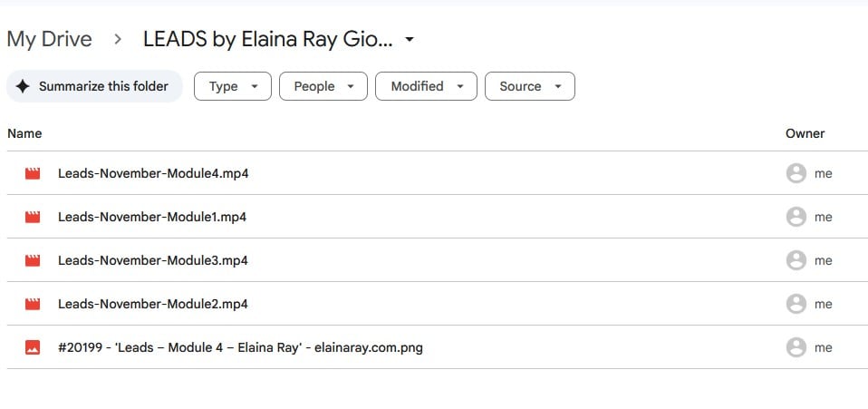Click the Owner column header
Viewport: 868px width, 409px height.
pyautogui.click(x=805, y=133)
